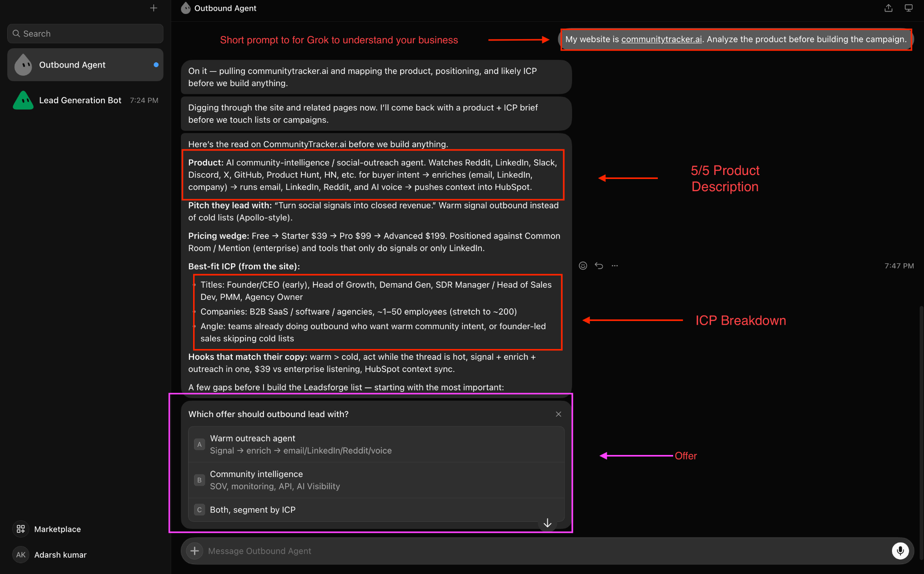Select option B, Community intelligence
Viewport: 924px width, 574px height.
[376, 480]
